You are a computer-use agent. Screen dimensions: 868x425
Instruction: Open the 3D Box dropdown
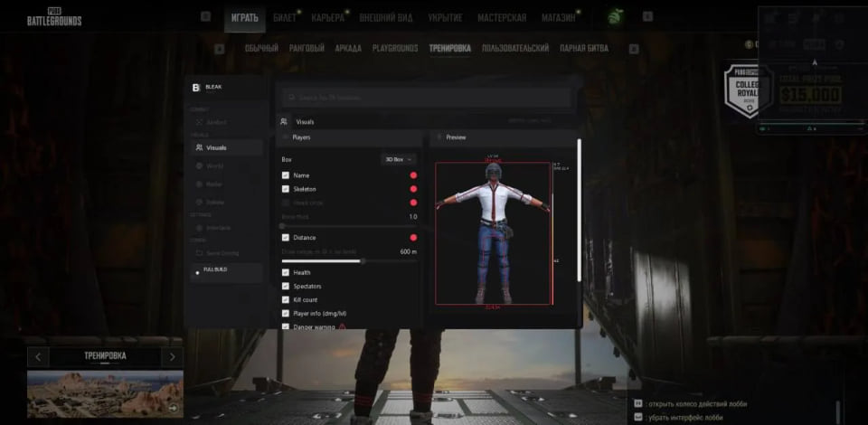pos(399,159)
